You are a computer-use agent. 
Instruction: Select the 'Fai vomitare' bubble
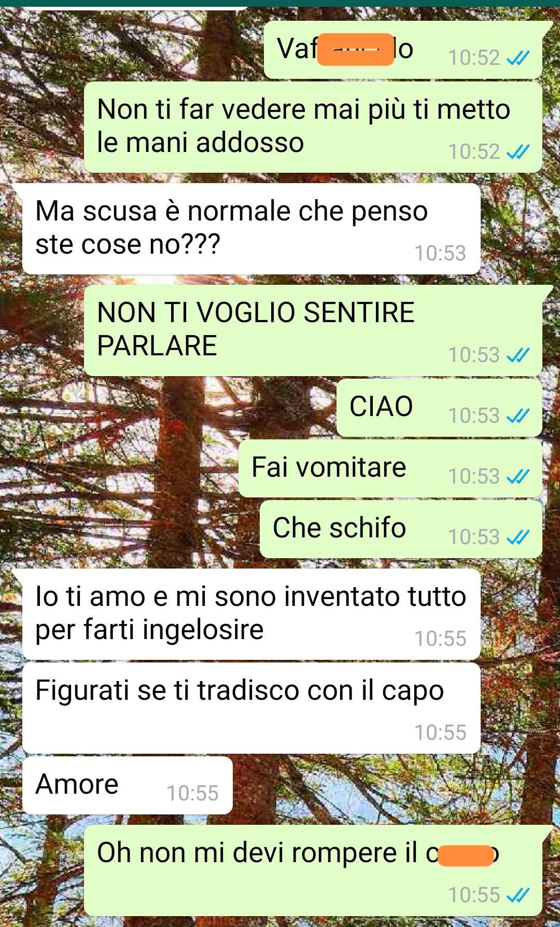[390, 468]
